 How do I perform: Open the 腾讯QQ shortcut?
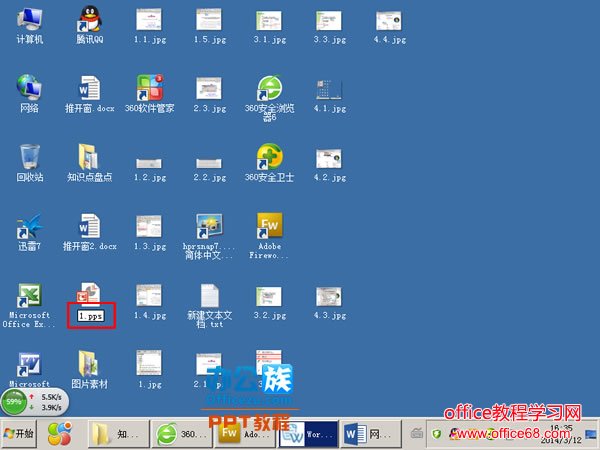pyautogui.click(x=90, y=26)
